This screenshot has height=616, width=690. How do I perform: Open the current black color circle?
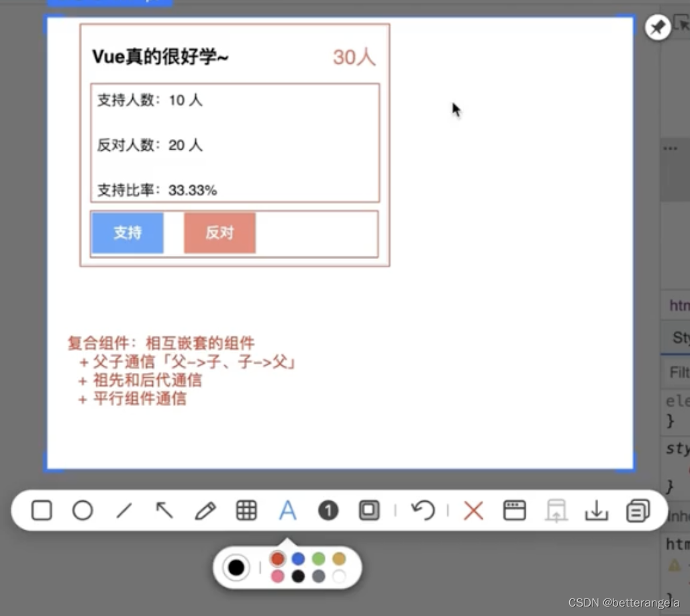236,567
